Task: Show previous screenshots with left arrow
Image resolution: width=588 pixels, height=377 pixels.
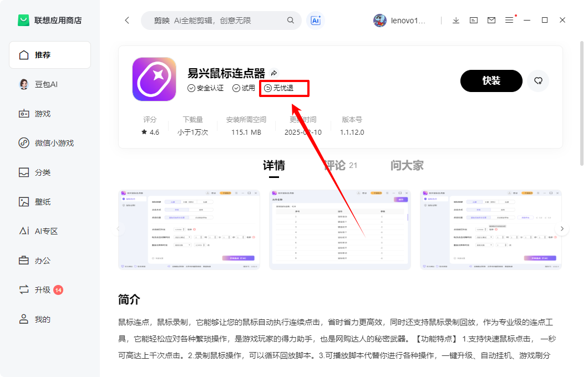Action: point(119,228)
